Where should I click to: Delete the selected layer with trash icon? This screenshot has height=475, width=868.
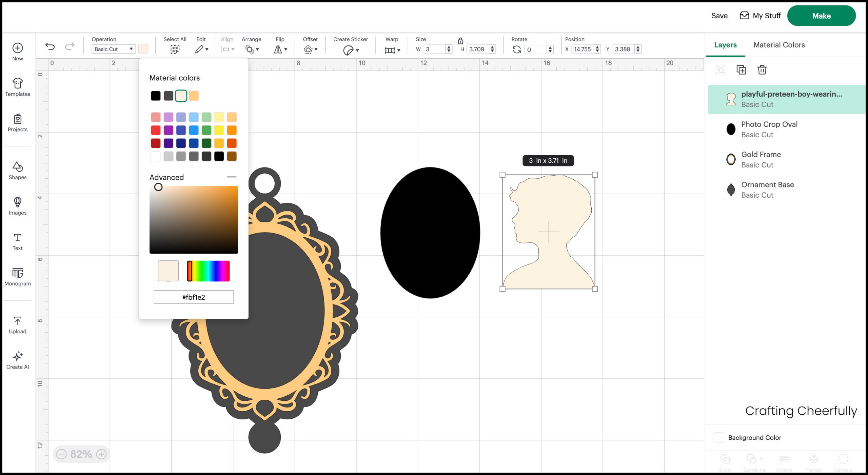[x=763, y=70]
